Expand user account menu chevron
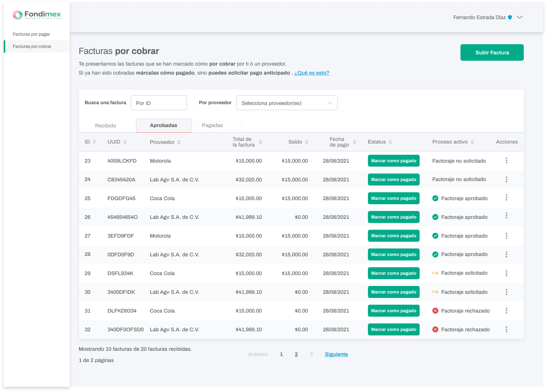Viewport: 547px width, 392px height. (x=520, y=17)
